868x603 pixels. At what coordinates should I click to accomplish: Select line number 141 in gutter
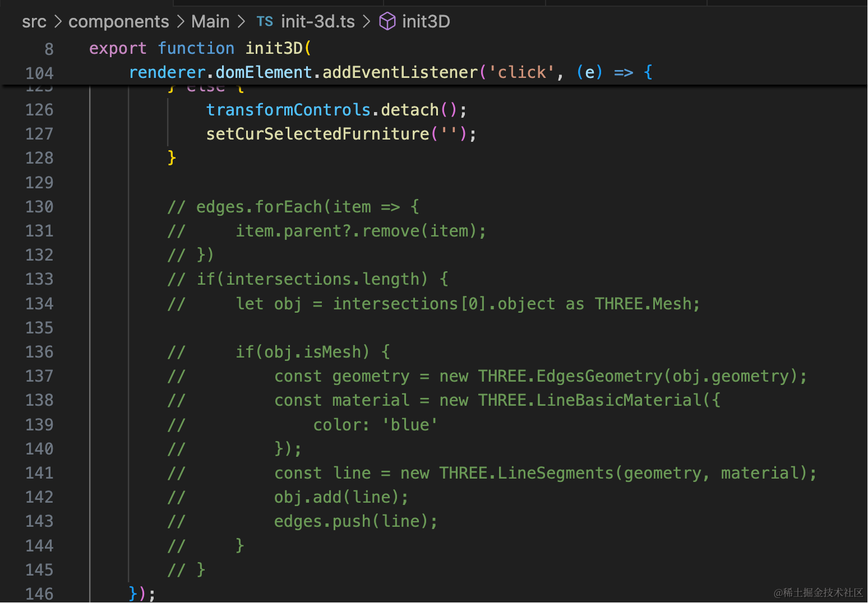(x=39, y=473)
